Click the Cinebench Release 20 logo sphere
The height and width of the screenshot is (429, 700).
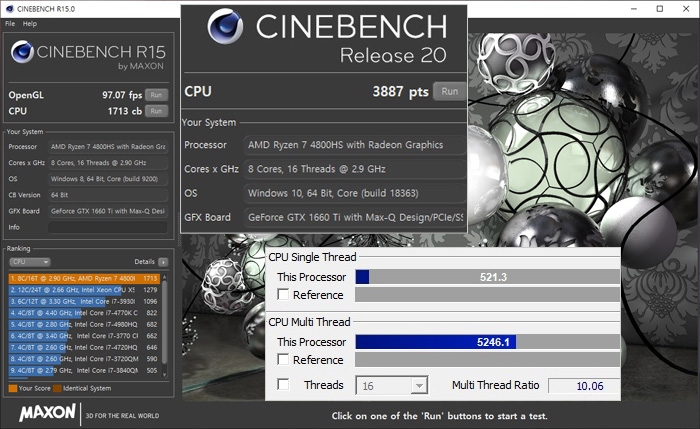point(225,26)
